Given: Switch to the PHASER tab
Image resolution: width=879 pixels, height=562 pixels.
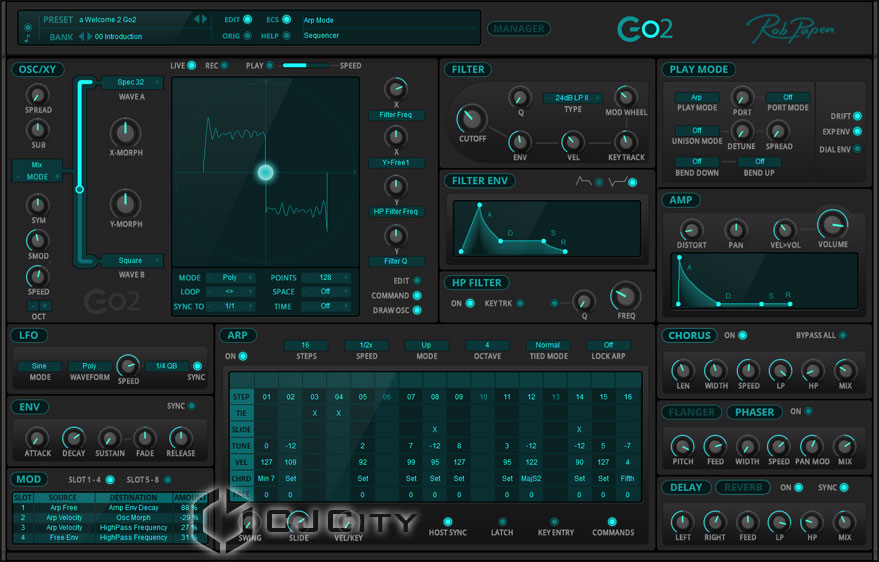Looking at the screenshot, I should [754, 412].
